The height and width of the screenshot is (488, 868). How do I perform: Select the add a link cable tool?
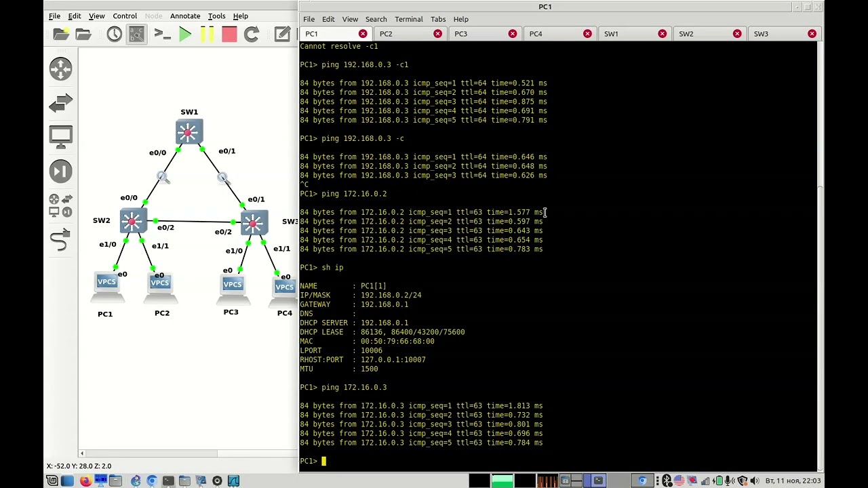(x=60, y=240)
